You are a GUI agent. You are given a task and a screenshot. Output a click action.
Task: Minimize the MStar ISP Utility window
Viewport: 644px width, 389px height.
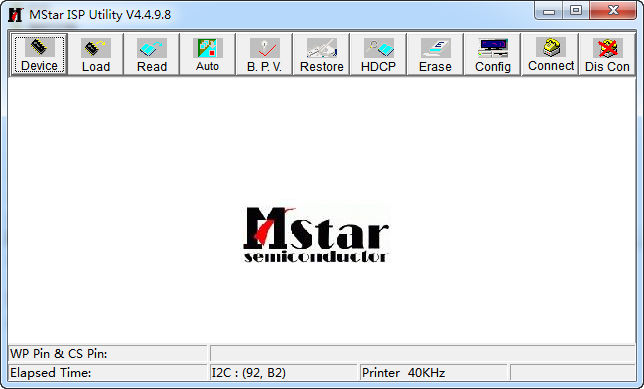tap(549, 11)
